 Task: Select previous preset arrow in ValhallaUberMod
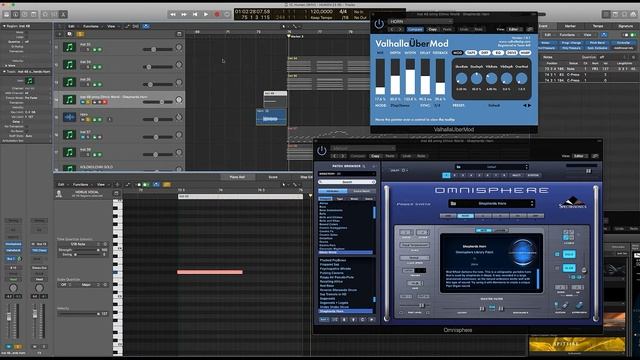(525, 105)
